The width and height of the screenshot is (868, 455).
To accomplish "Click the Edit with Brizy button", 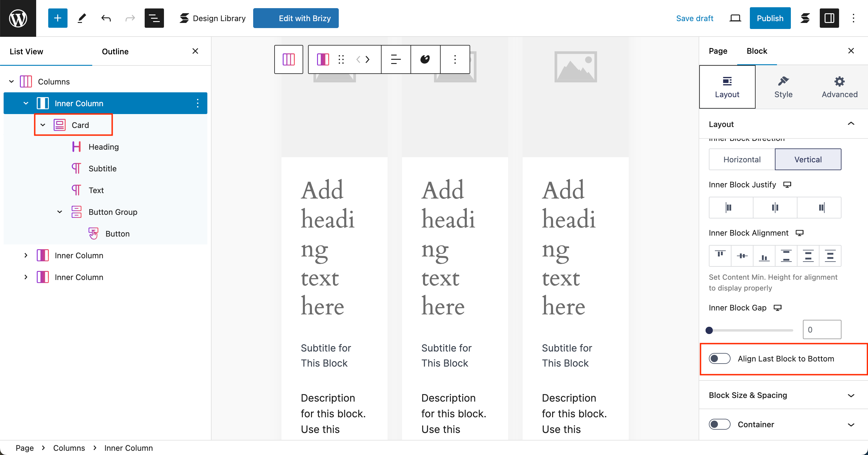I will click(295, 18).
